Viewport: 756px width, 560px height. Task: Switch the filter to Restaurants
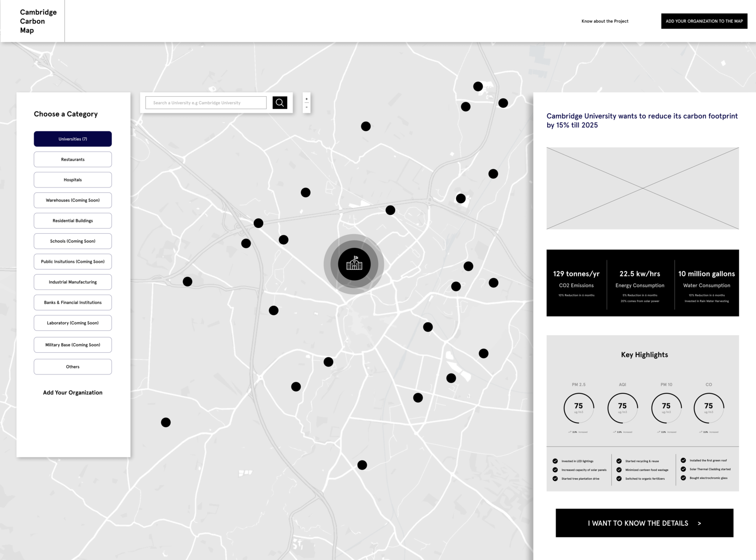click(x=72, y=159)
